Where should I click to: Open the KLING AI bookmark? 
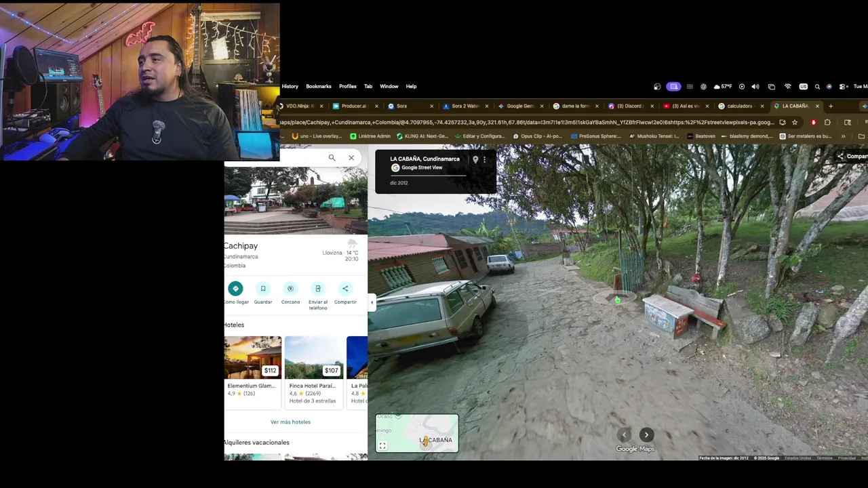[x=422, y=136]
